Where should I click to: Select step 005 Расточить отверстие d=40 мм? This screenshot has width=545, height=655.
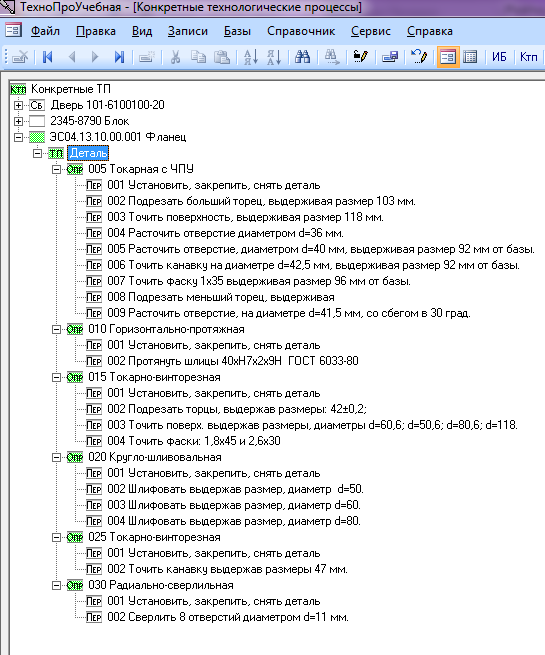point(321,249)
